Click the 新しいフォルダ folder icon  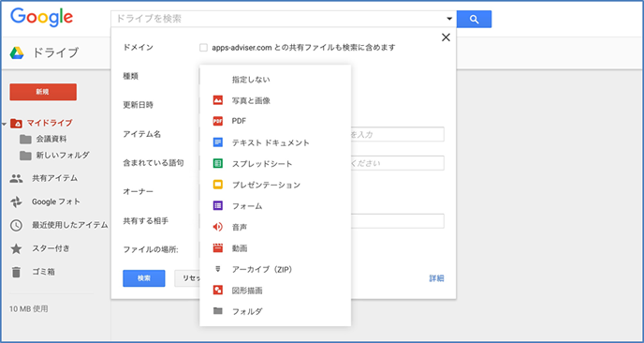click(25, 156)
